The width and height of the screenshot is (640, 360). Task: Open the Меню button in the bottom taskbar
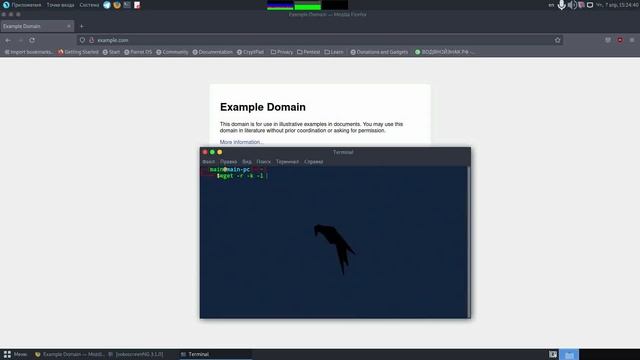(15, 354)
